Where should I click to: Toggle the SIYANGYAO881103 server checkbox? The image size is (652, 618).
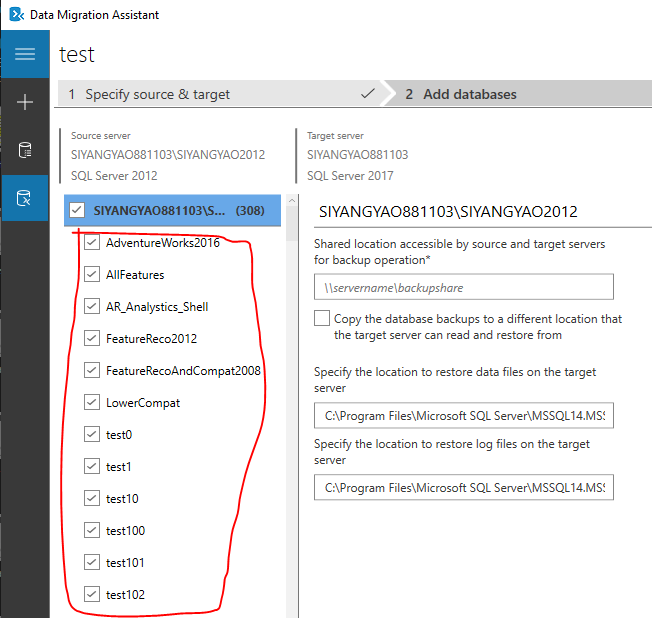(77, 210)
